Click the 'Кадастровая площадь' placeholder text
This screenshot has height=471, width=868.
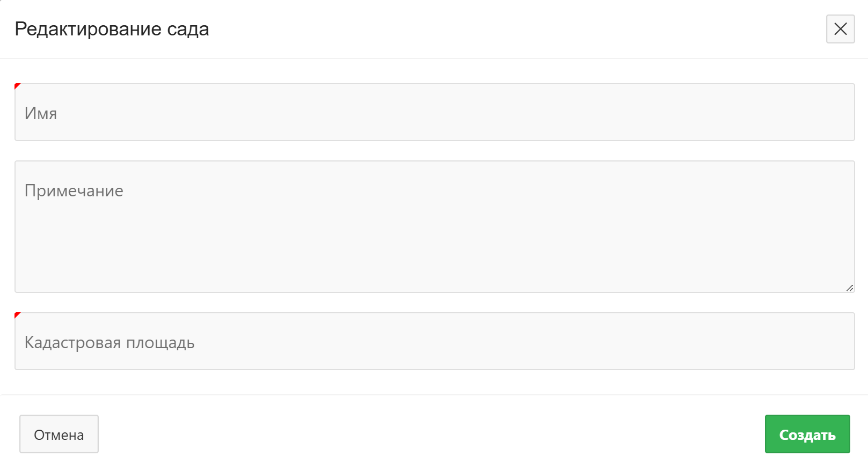click(x=110, y=343)
